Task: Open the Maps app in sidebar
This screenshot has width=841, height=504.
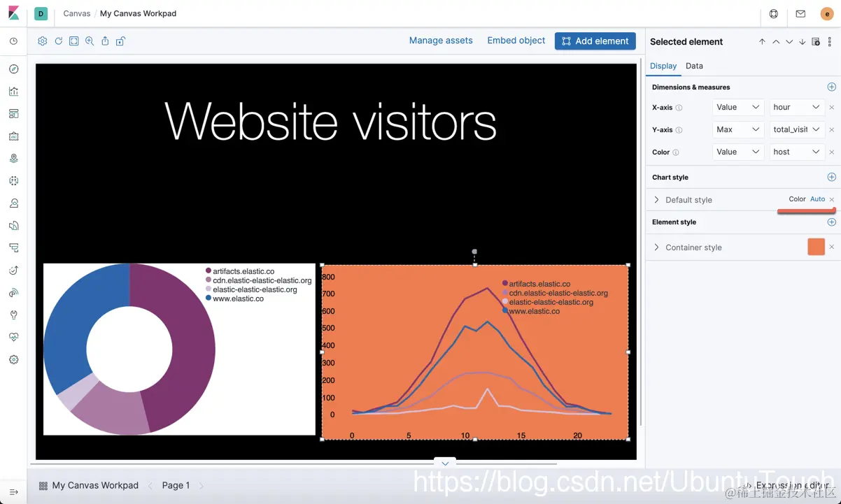Action: pyautogui.click(x=13, y=159)
